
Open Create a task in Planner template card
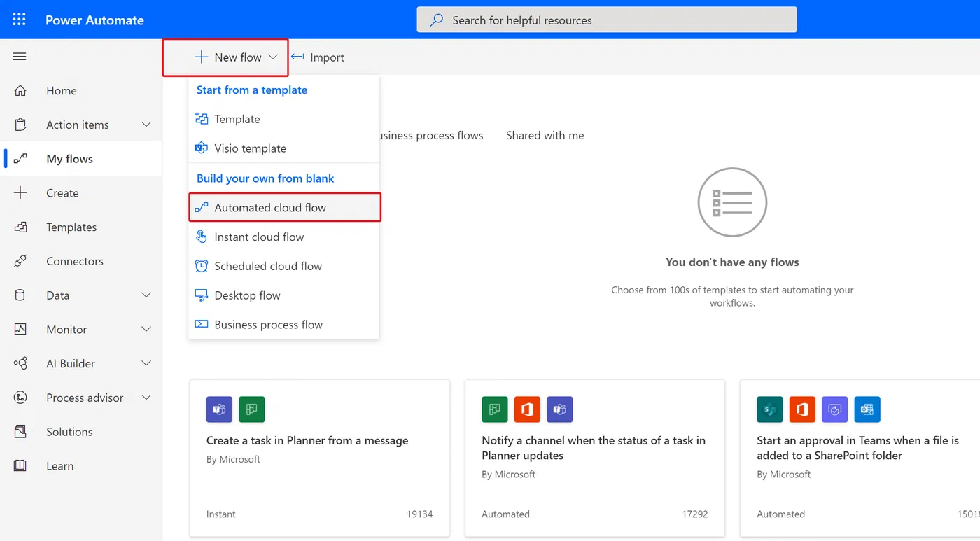(x=319, y=458)
